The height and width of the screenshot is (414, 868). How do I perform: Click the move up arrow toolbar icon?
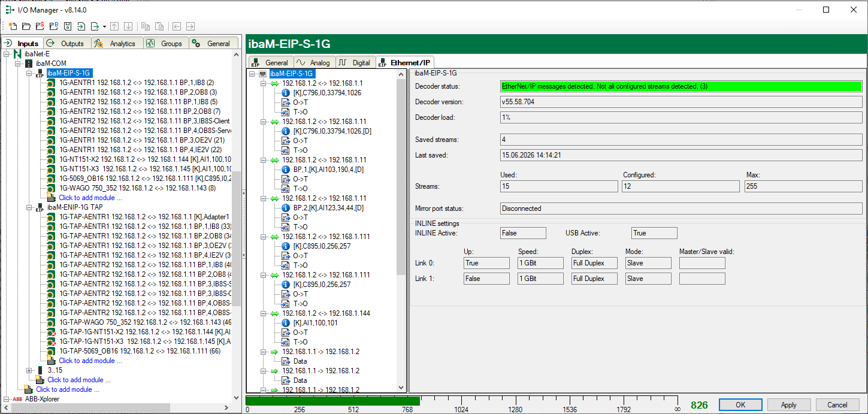114,26
